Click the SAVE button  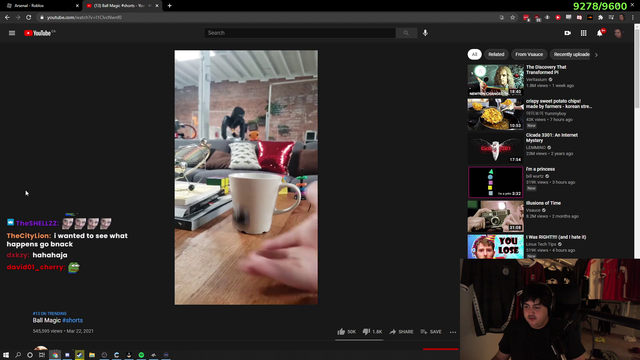431,332
